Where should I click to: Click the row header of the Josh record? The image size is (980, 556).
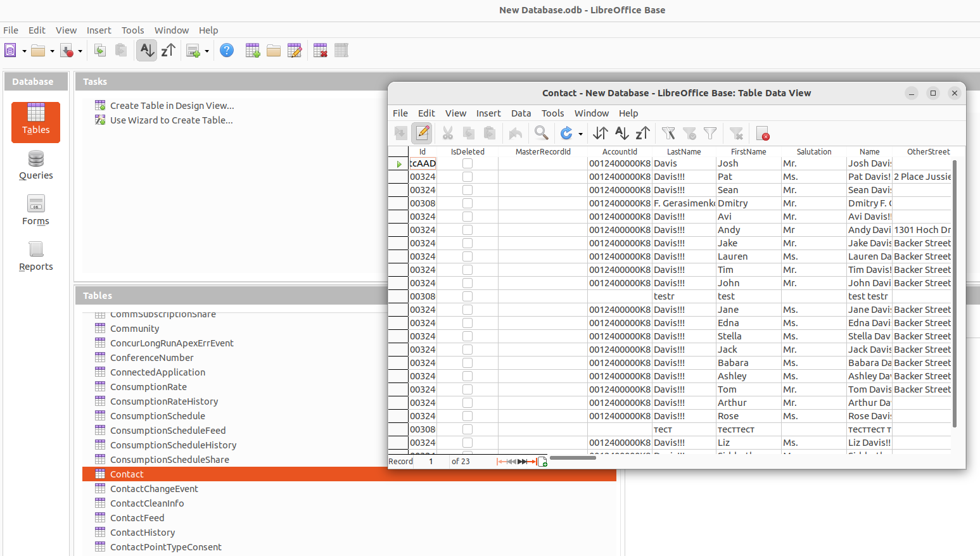[x=398, y=163]
